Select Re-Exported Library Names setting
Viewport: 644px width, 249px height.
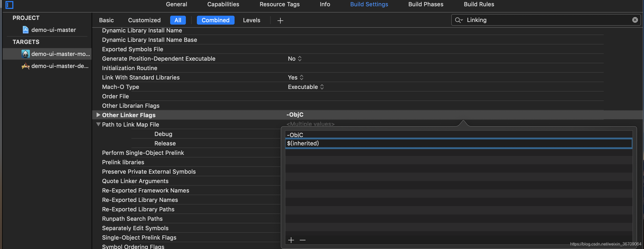(x=140, y=200)
